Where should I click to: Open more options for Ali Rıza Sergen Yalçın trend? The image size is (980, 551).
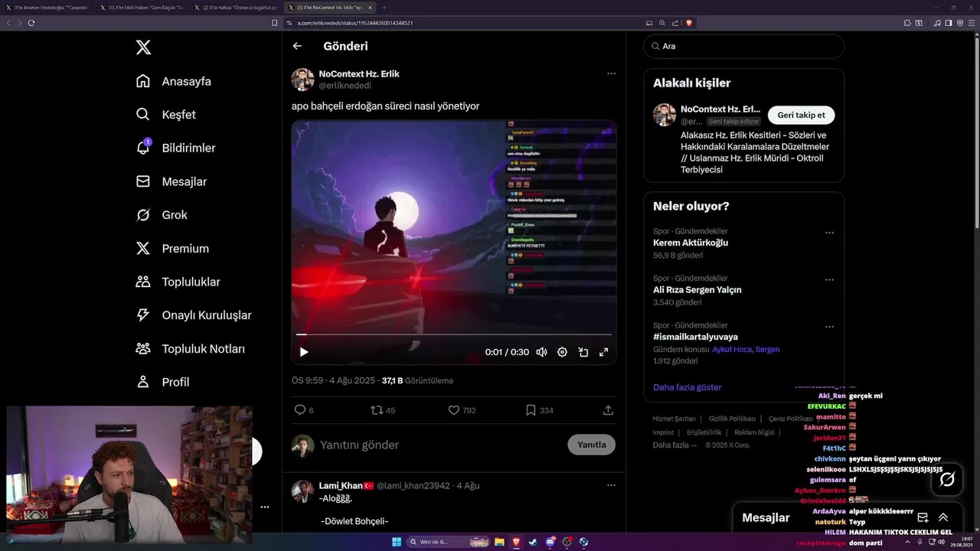[x=829, y=279]
